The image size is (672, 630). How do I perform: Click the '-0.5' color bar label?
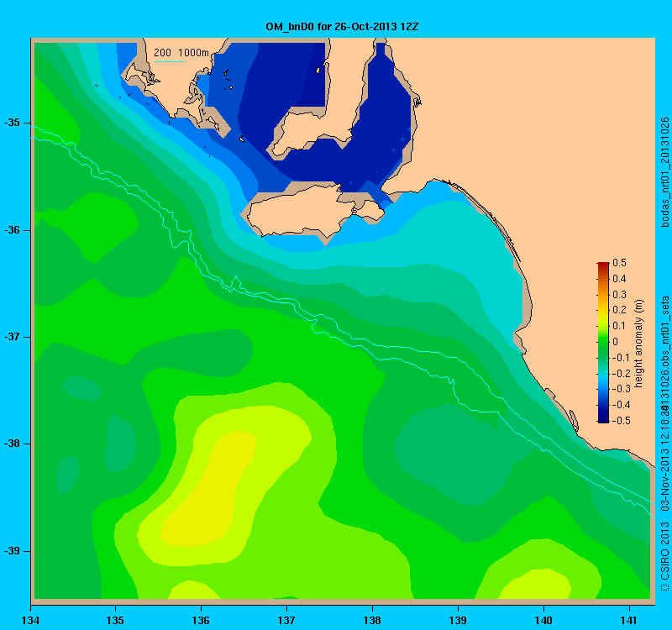(x=621, y=421)
